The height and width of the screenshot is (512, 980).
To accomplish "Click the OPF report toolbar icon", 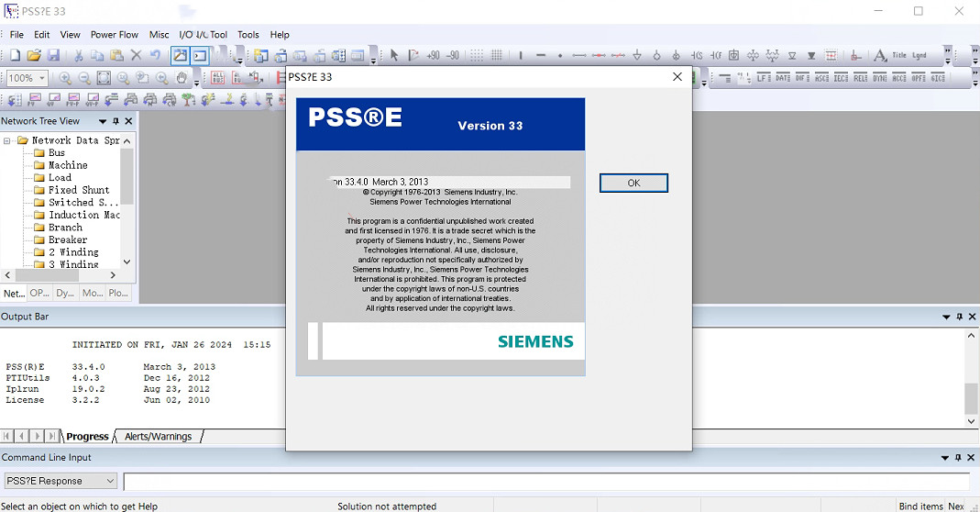I will coord(919,78).
